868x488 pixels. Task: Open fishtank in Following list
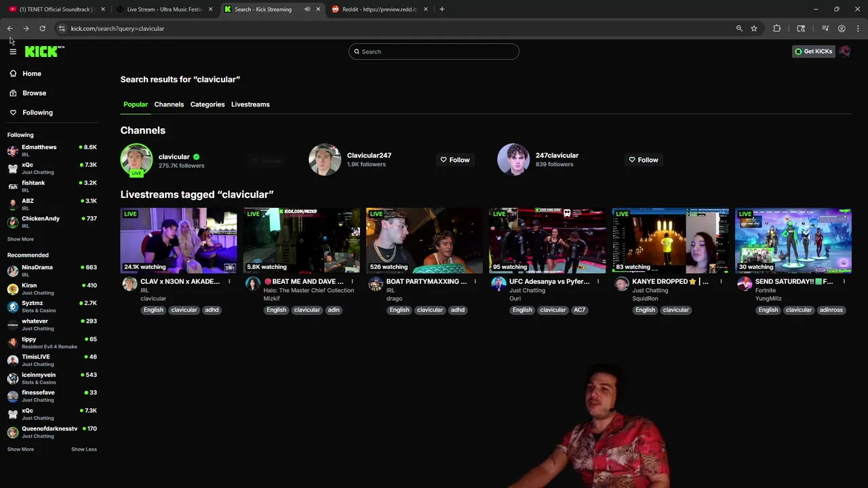pyautogui.click(x=52, y=186)
